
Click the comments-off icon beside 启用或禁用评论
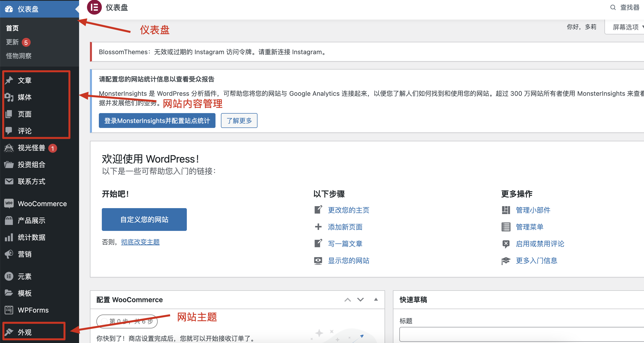coord(506,244)
